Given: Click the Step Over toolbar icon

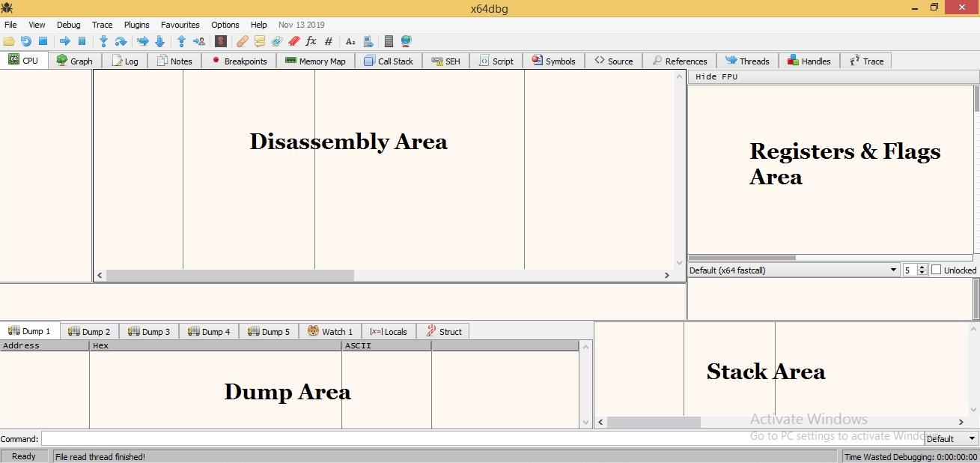Looking at the screenshot, I should [x=121, y=41].
